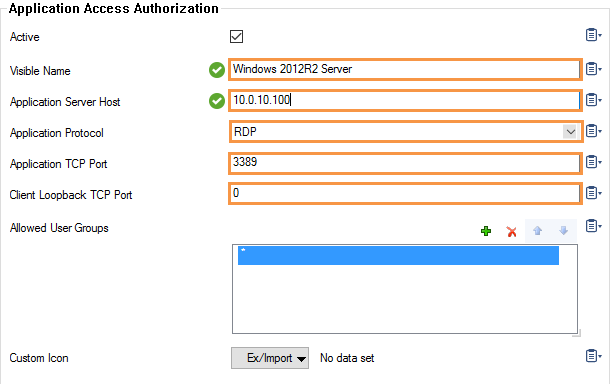Remove selected user group with red X
610x384 pixels.
pos(512,231)
